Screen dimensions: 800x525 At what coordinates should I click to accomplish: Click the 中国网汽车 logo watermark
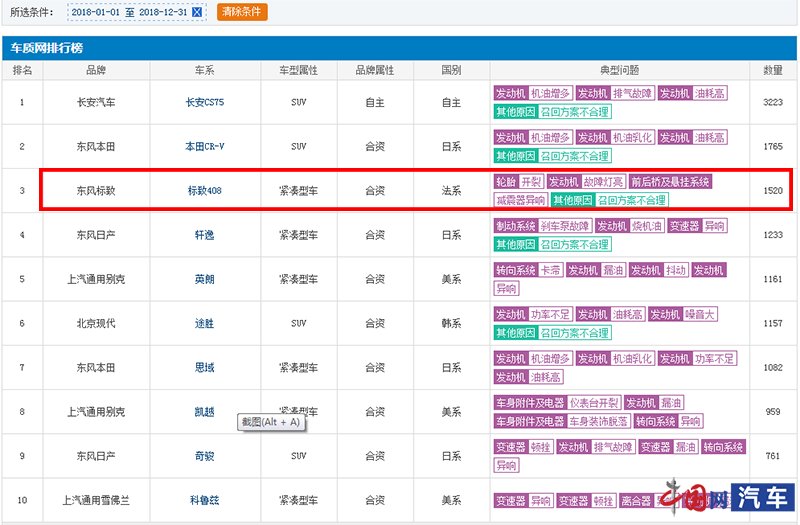coord(724,497)
